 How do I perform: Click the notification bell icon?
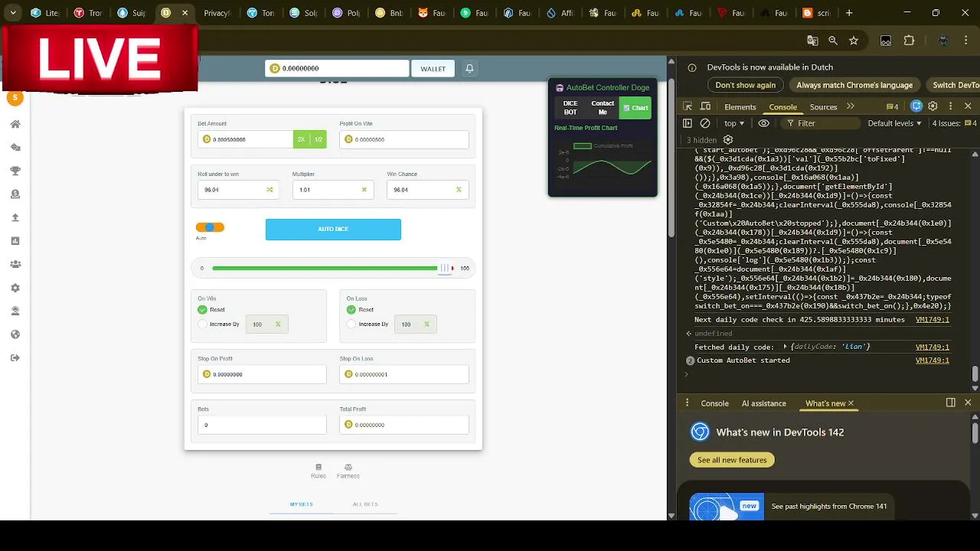pyautogui.click(x=469, y=68)
